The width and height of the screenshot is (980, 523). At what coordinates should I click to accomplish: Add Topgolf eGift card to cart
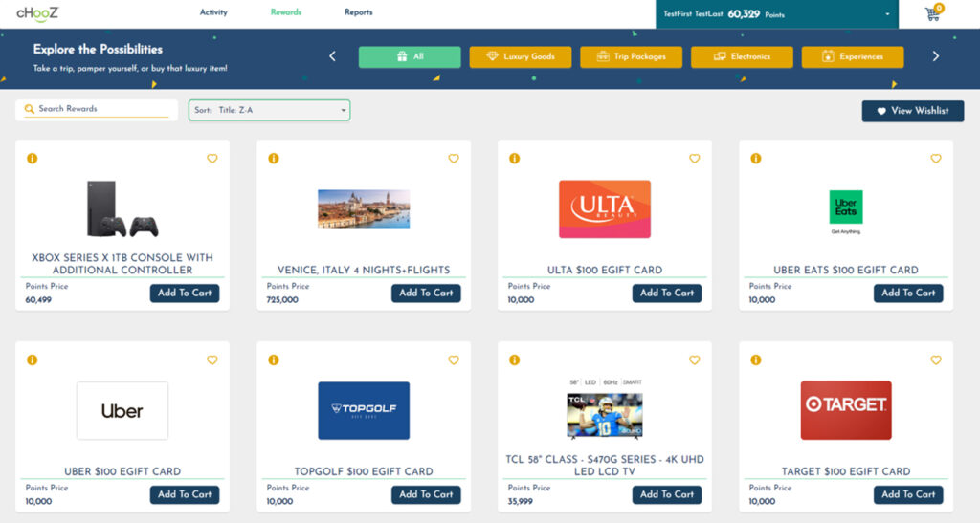[x=426, y=495]
